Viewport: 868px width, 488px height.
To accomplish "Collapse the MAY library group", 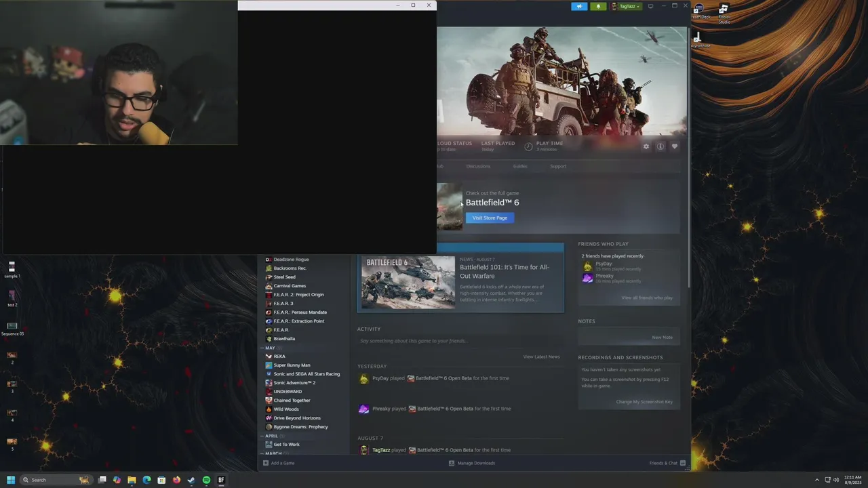I will [x=262, y=348].
